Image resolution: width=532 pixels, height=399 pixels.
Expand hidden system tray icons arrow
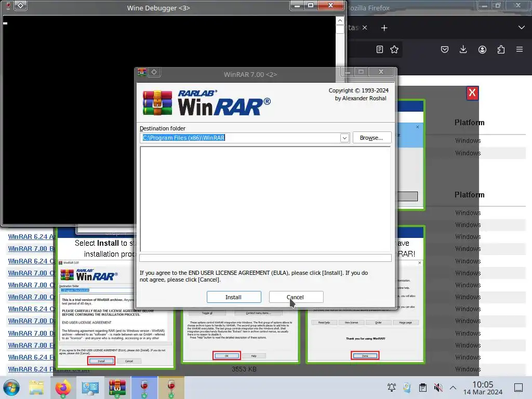point(453,388)
